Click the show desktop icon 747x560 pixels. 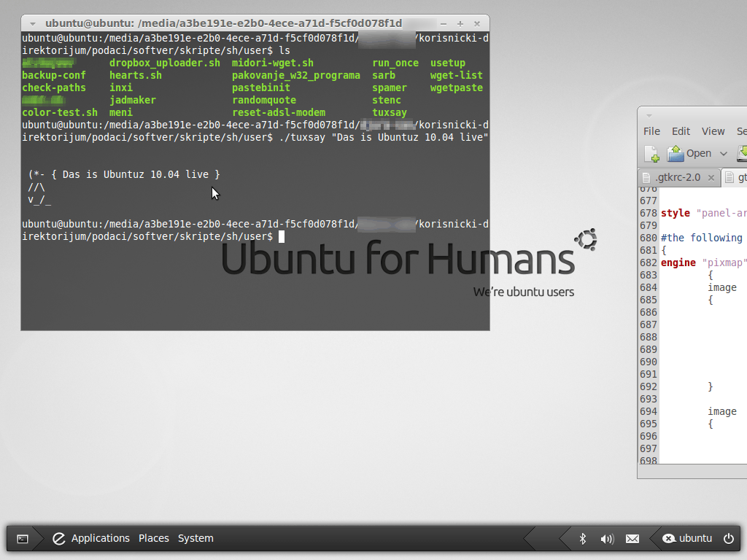coord(22,538)
